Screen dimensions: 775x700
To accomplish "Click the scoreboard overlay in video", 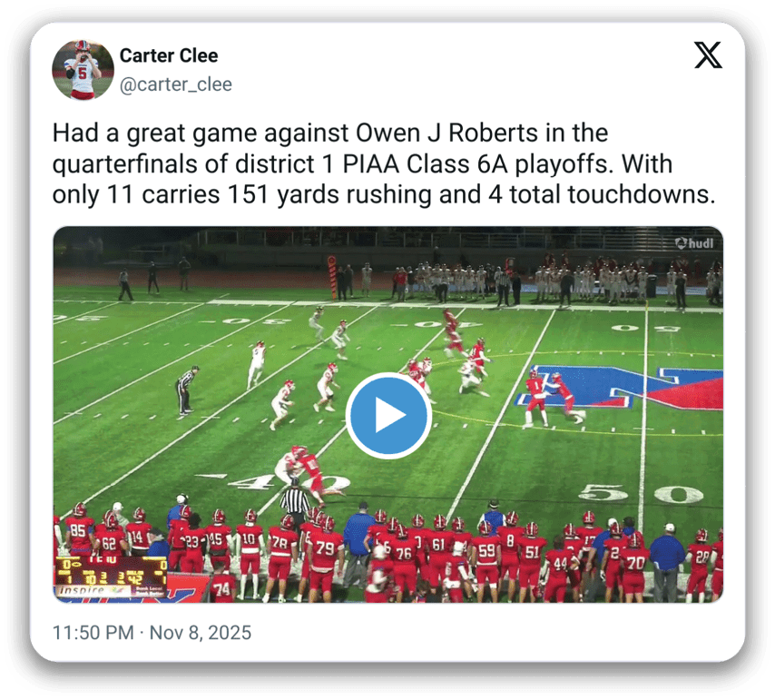I will point(111,571).
